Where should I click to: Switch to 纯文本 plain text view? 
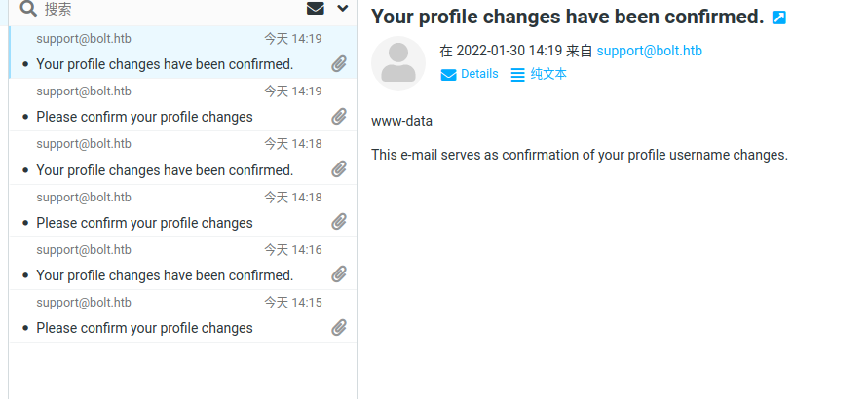(547, 74)
